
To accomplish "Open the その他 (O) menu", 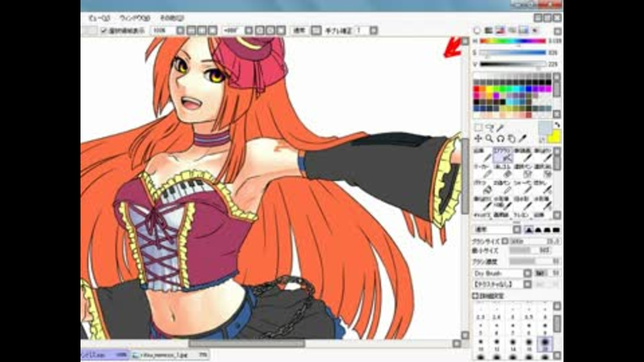I will click(x=172, y=18).
